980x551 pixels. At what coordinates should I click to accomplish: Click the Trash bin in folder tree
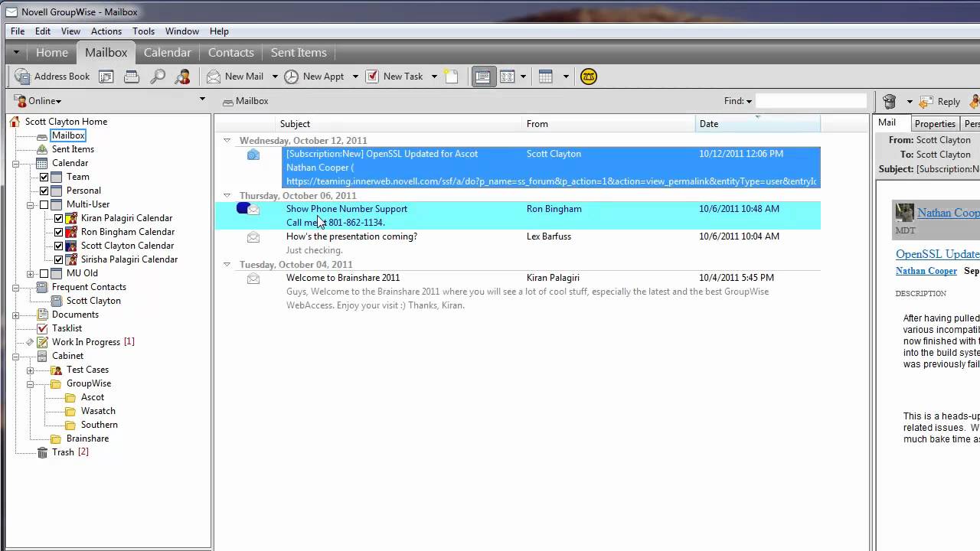(x=42, y=452)
